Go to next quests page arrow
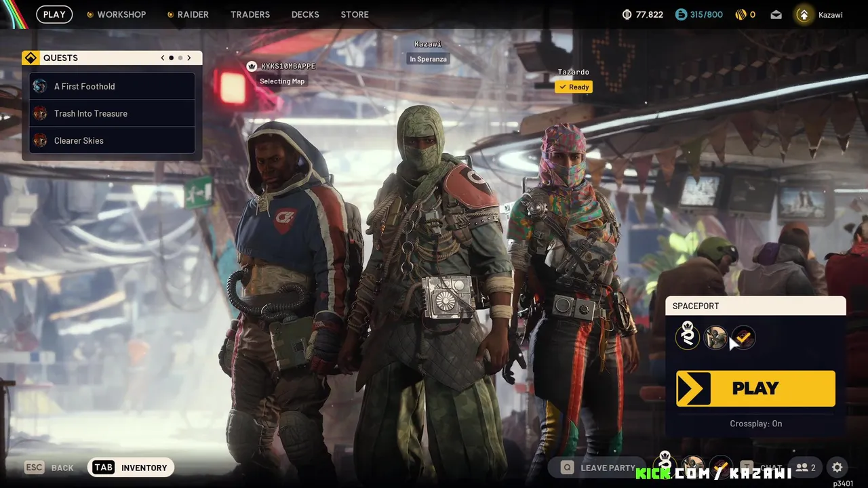Viewport: 868px width, 488px height. tap(189, 58)
